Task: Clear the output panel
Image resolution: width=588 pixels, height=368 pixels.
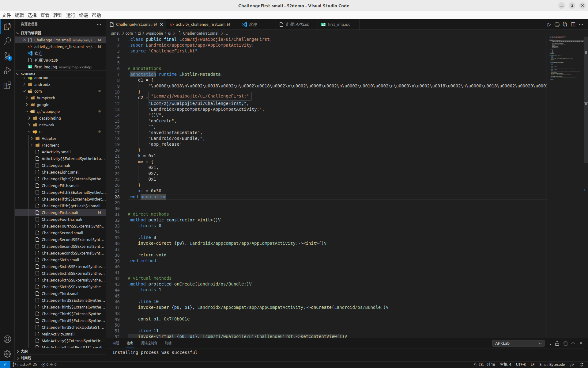Action: [x=549, y=343]
